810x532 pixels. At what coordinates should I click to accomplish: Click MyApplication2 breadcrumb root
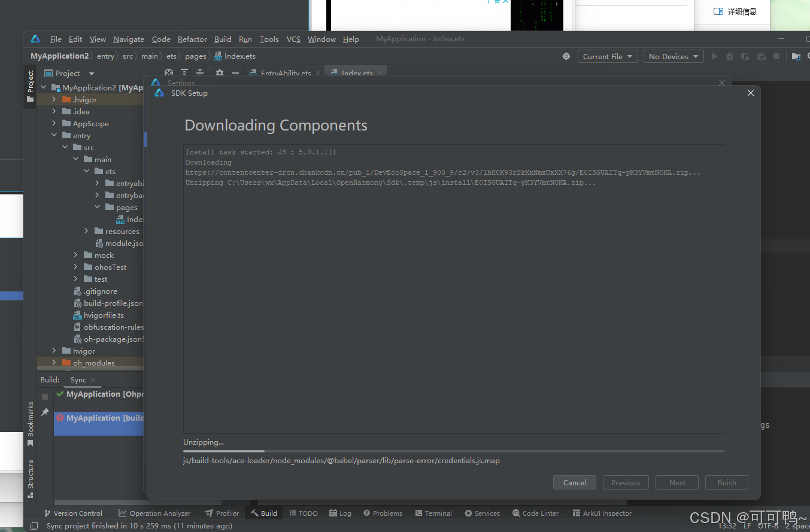(x=60, y=56)
